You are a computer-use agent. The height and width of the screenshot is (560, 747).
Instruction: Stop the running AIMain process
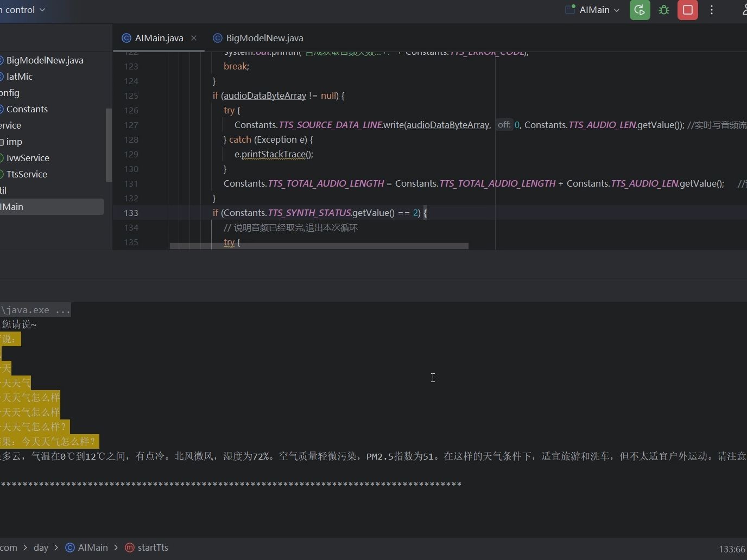point(687,10)
